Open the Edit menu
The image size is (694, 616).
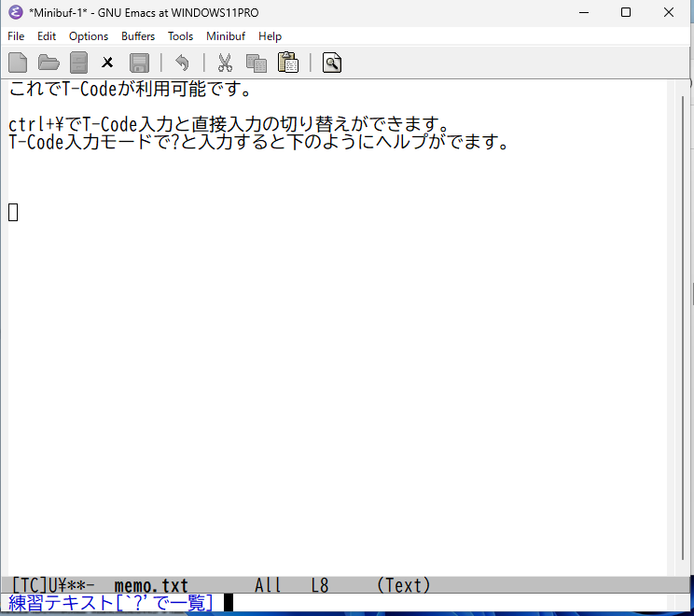(47, 36)
